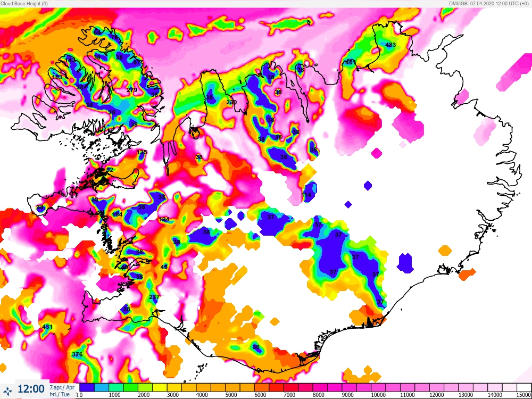
Task: Click the 114 cloud base value on the map
Action: (x=306, y=195)
